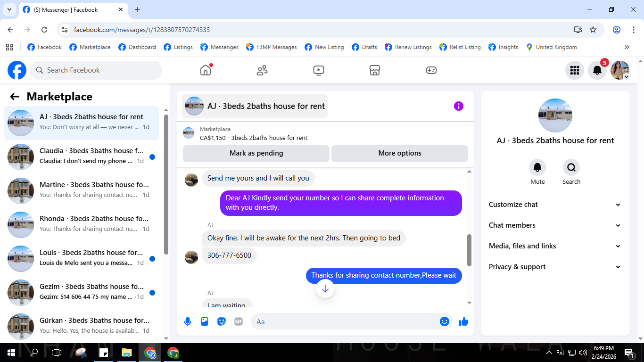Screen dimensions: 644x362
Task: Click the chat messages scrollbar thumb
Action: click(469, 250)
